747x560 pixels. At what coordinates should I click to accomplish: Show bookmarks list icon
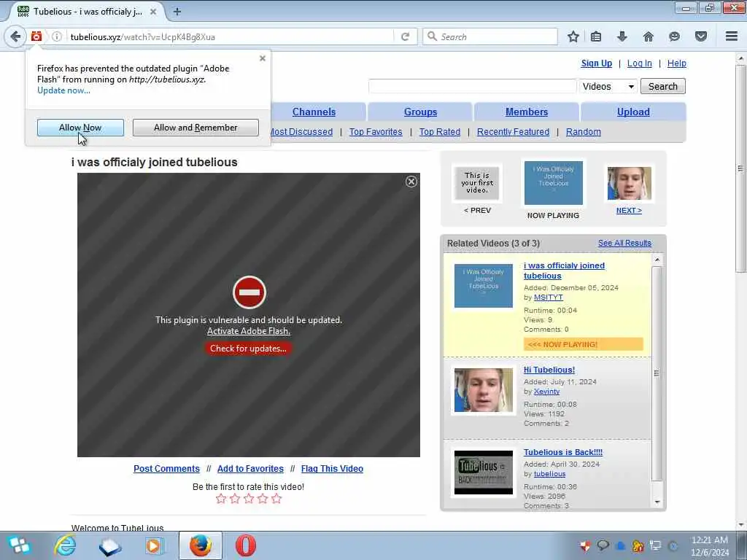596,36
